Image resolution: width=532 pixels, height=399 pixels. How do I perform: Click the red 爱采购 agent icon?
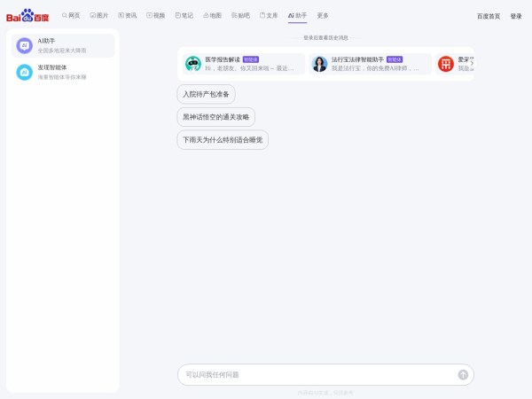446,64
